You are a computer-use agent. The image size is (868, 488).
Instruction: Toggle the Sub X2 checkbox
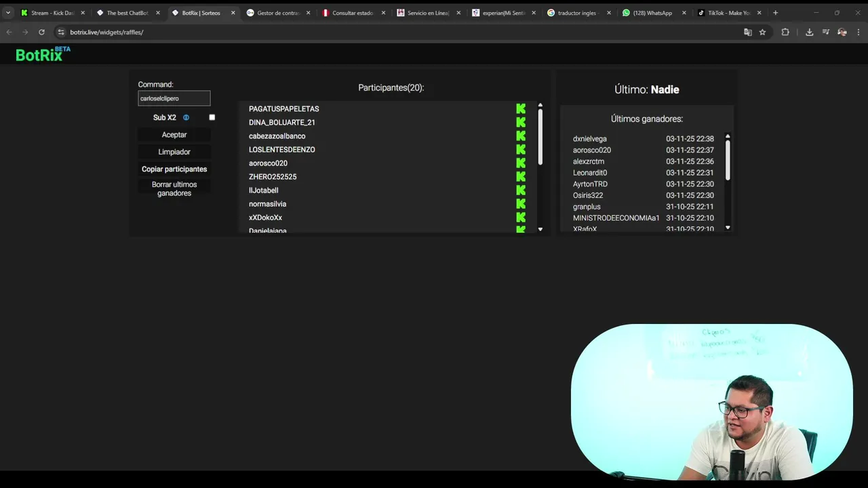(212, 117)
